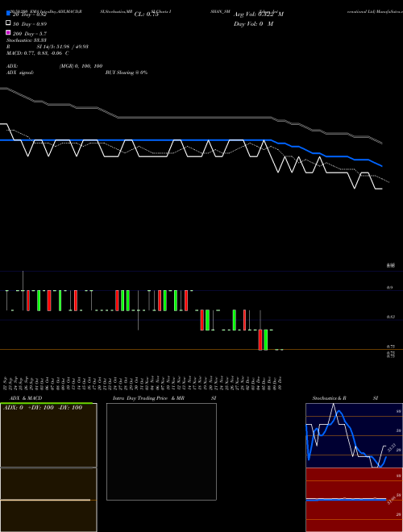Click the empty intraday trading chart box

pos(161,451)
